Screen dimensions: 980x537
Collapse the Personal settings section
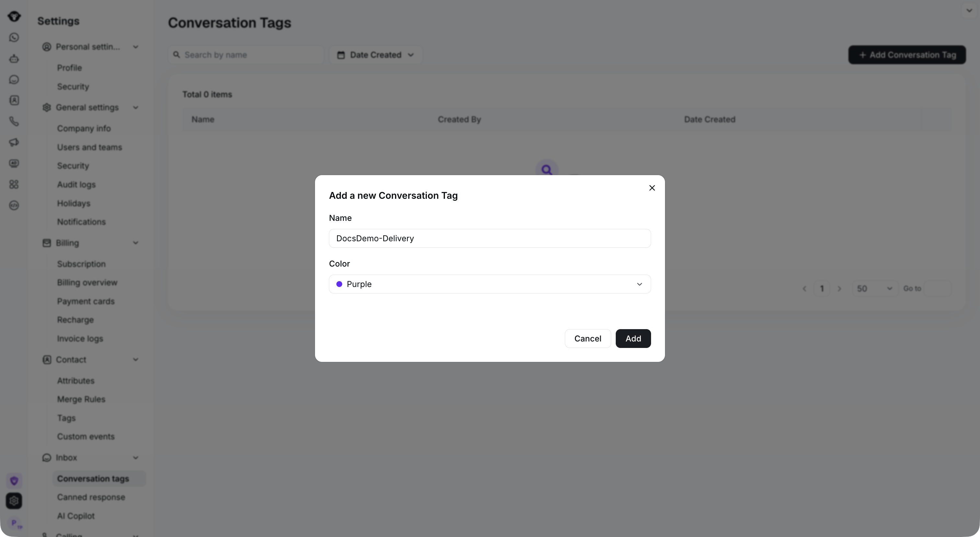(135, 47)
